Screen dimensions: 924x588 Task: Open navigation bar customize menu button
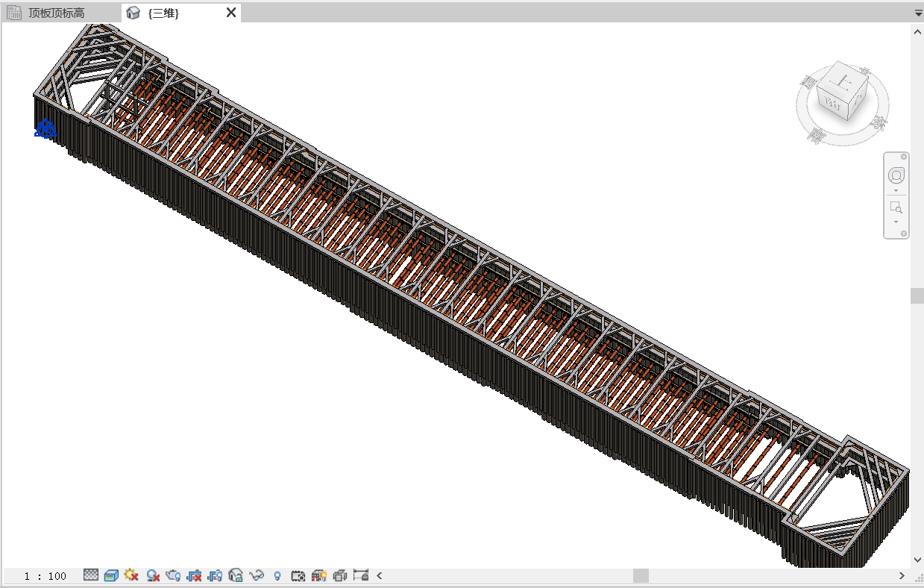[904, 234]
